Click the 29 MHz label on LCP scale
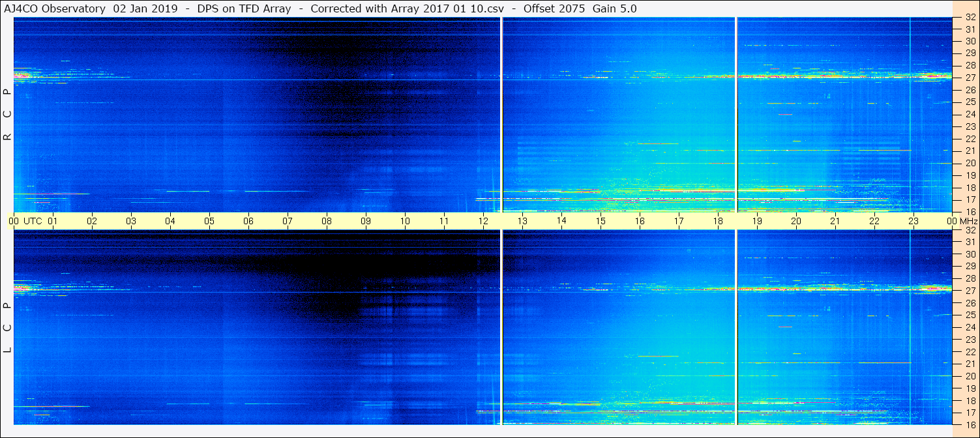 point(970,267)
